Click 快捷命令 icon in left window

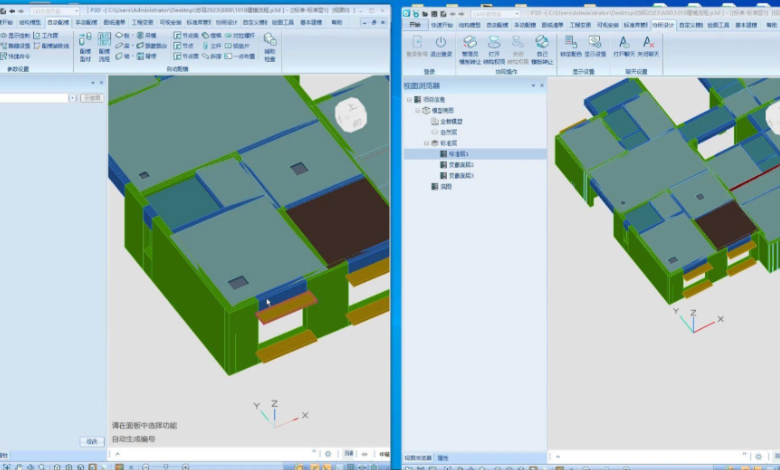point(3,56)
